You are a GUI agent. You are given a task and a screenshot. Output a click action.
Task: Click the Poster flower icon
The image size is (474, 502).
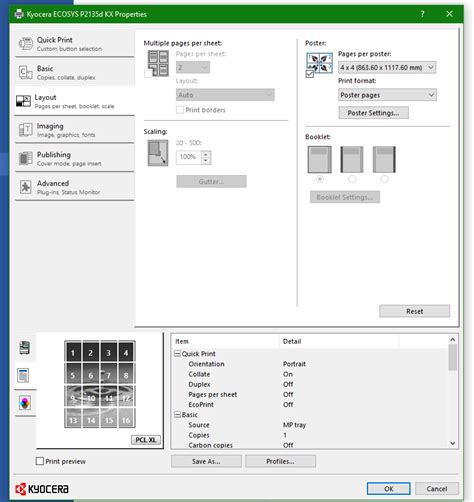tap(319, 62)
